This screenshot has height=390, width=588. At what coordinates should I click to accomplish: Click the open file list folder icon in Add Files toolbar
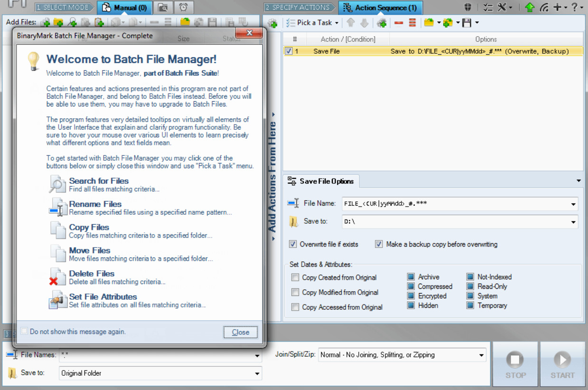[185, 22]
